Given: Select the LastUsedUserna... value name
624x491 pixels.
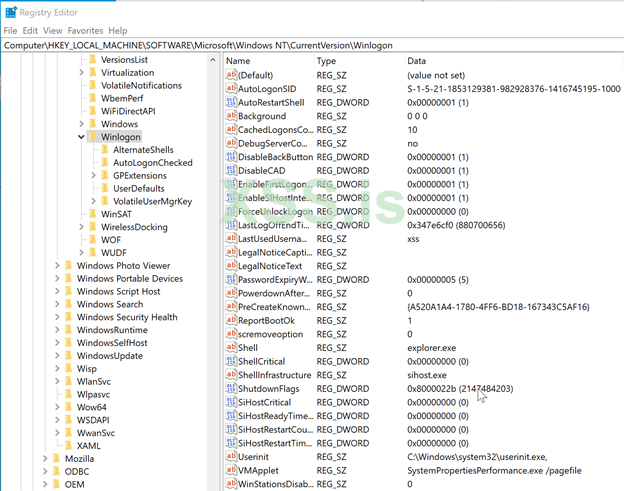Looking at the screenshot, I should click(x=273, y=239).
